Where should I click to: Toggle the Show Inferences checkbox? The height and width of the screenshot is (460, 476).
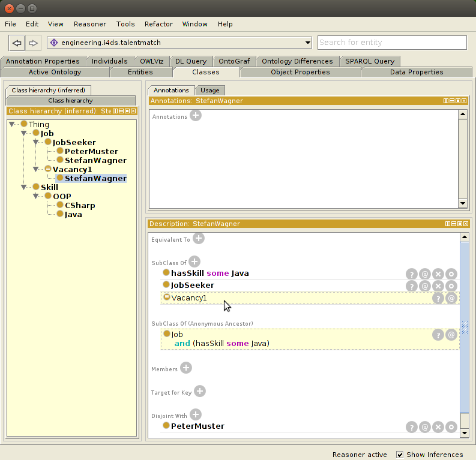tap(400, 455)
